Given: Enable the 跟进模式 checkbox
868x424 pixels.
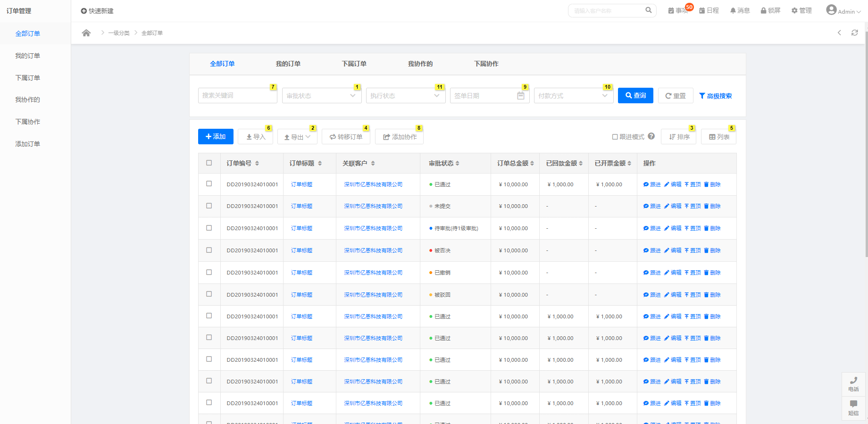Looking at the screenshot, I should 615,137.
